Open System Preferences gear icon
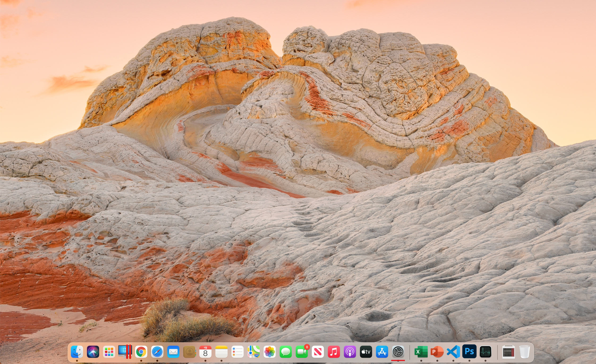Viewport: 596px width, 364px height. 398,352
